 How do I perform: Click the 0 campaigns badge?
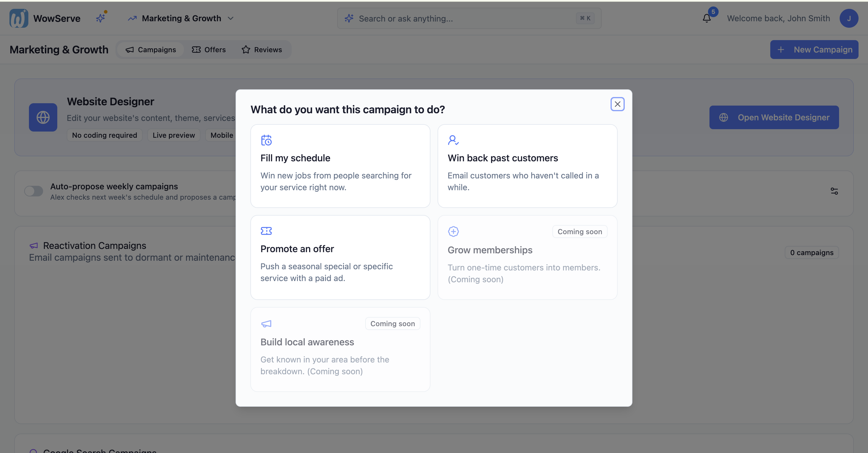pos(811,252)
